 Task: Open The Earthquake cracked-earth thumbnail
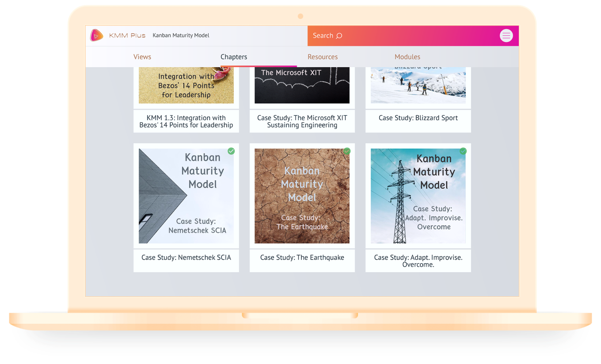pos(302,196)
